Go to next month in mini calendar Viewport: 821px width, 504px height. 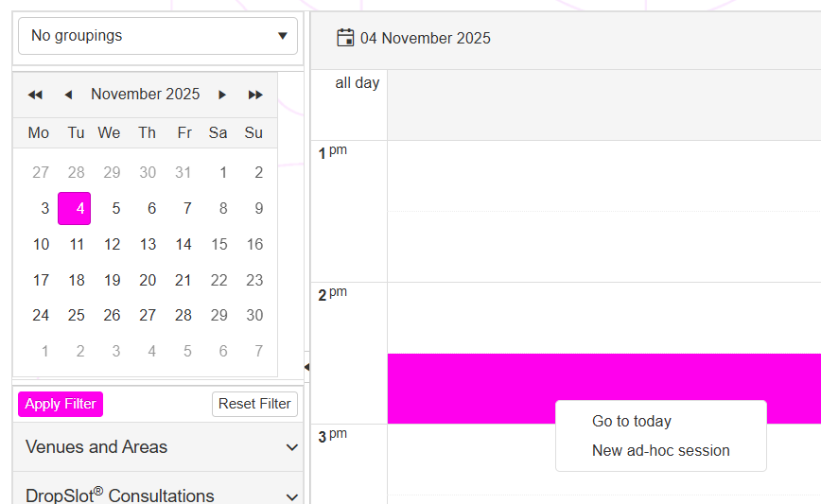click(222, 95)
